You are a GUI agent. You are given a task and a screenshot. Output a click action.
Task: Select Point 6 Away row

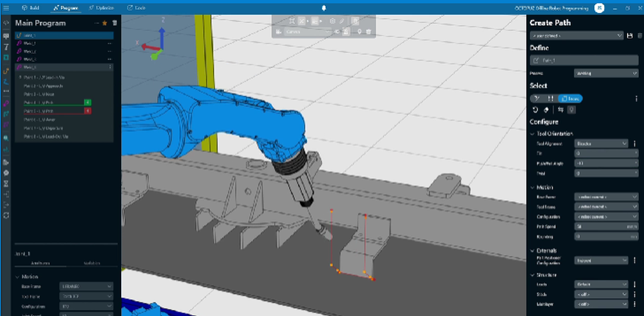[x=64, y=120]
